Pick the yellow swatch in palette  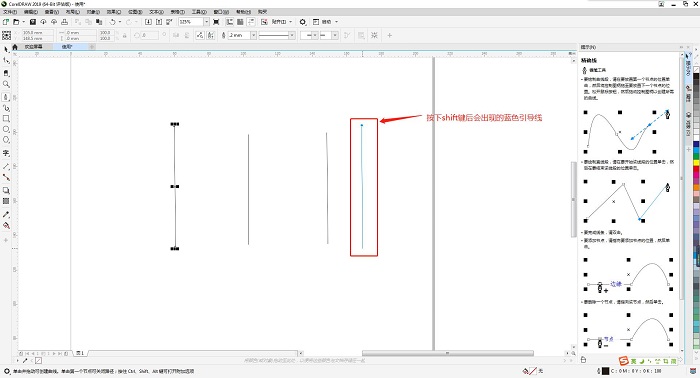696,163
